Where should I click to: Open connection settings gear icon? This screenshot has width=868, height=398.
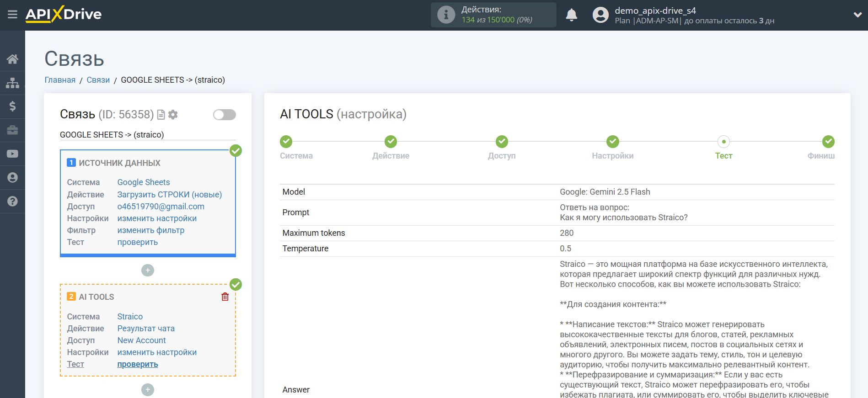point(173,115)
